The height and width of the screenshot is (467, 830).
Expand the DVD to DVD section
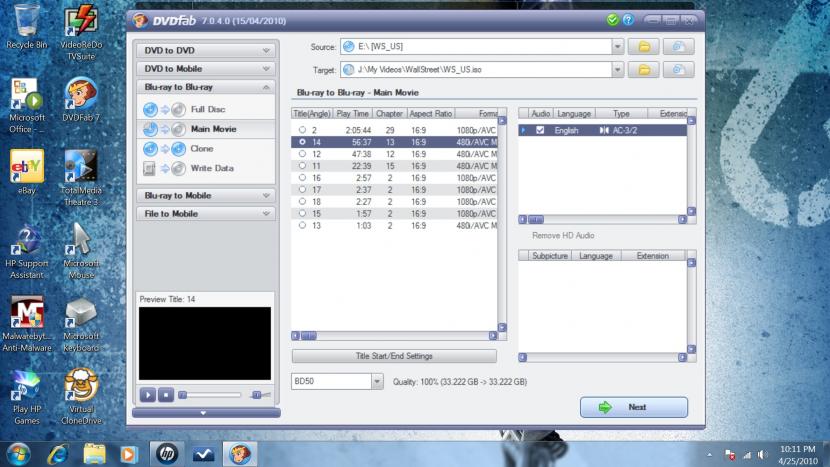click(206, 50)
